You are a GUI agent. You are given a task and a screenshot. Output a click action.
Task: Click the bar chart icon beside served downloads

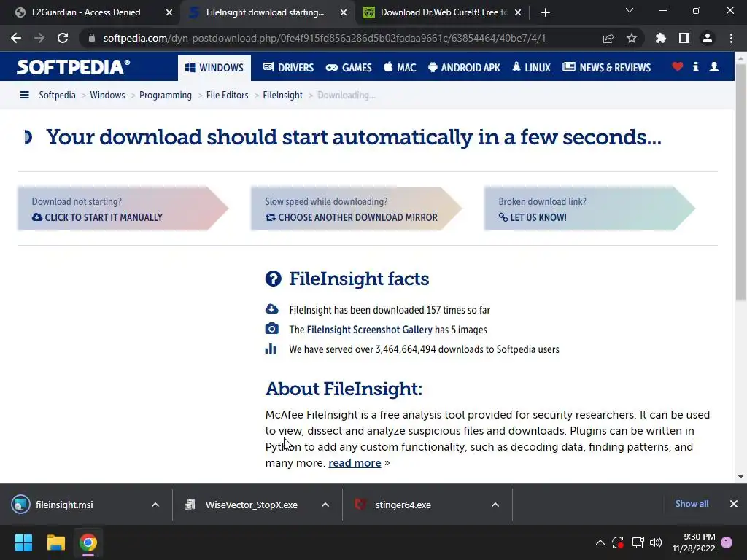271,349
